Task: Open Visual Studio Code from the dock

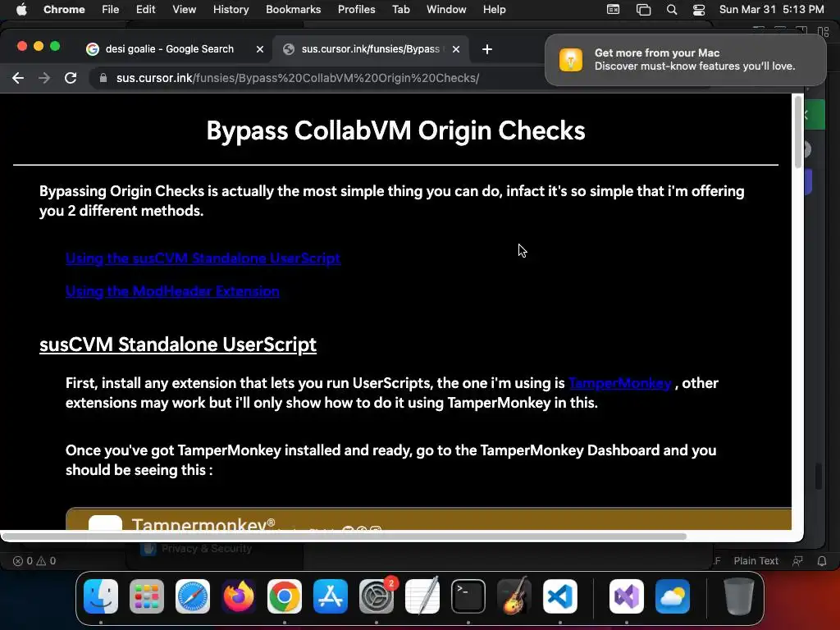Action: point(560,596)
